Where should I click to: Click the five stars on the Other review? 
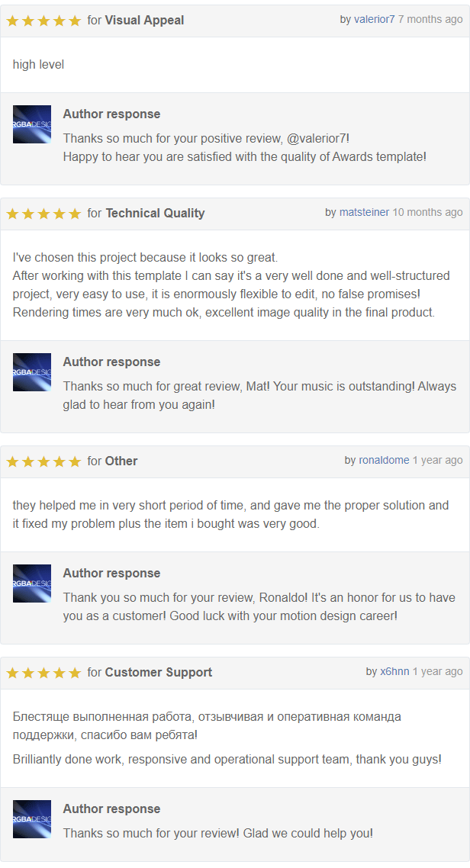tap(43, 461)
